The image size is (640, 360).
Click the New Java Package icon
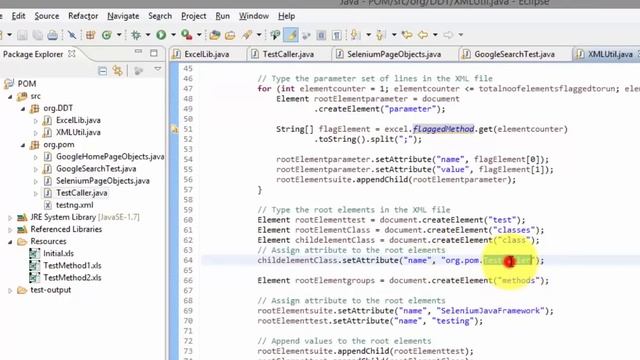(90, 35)
